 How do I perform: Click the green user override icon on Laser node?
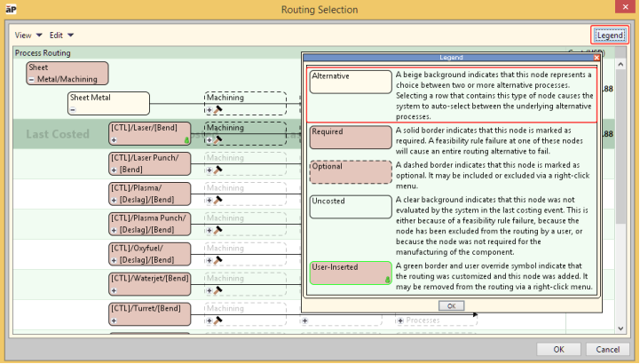point(187,140)
